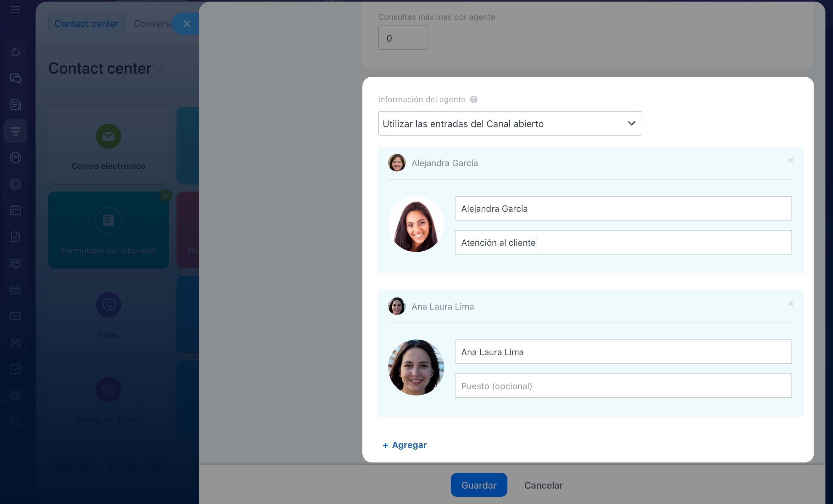The image size is (833, 504).
Task: Remove Ana Laura Lima agent entry
Action: pos(791,304)
